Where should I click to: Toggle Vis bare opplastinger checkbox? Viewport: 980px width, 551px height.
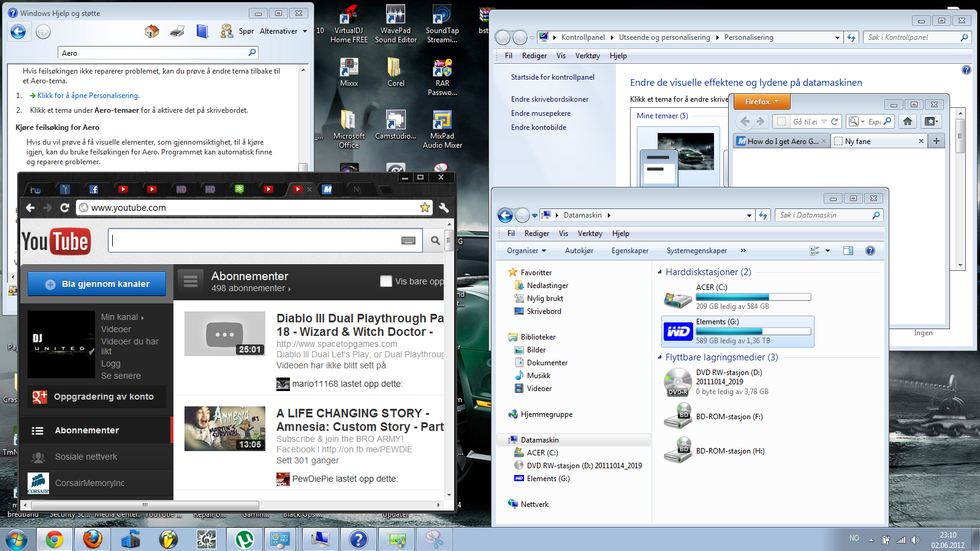pos(386,281)
